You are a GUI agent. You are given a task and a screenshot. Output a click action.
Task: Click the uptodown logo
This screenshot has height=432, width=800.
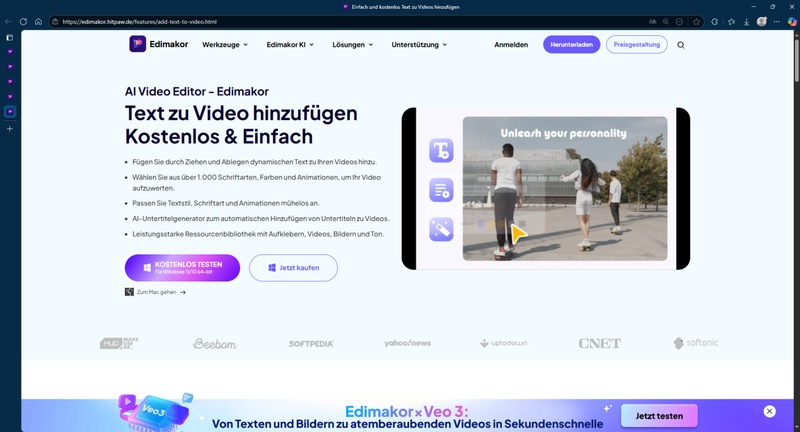[504, 343]
